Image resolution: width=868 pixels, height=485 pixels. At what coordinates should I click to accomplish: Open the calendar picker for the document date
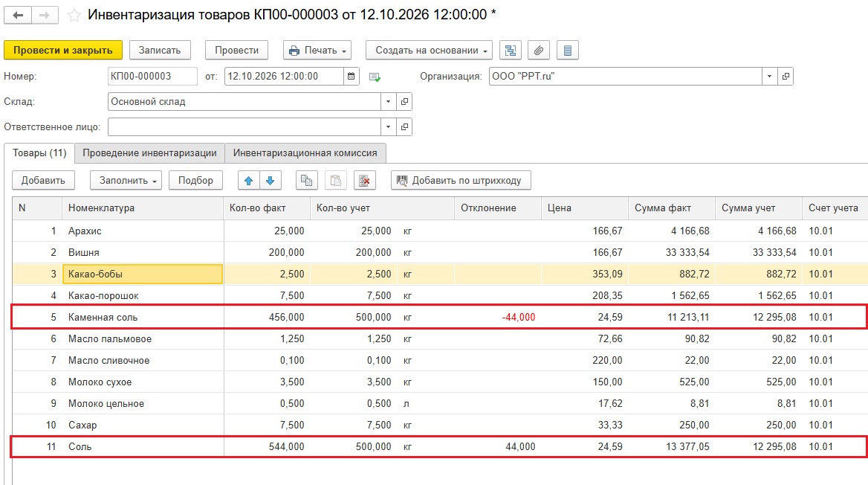click(x=351, y=77)
